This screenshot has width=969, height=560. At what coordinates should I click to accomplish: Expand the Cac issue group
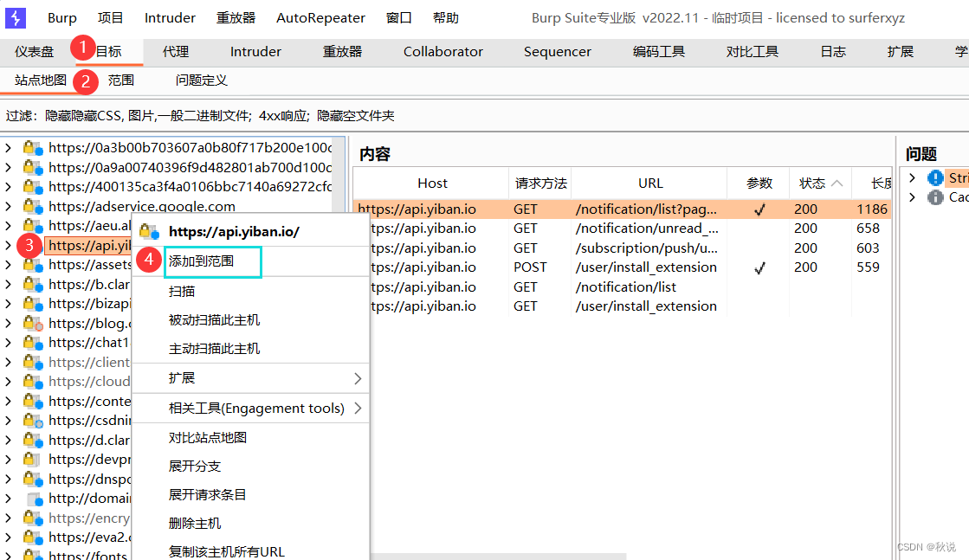coord(912,197)
